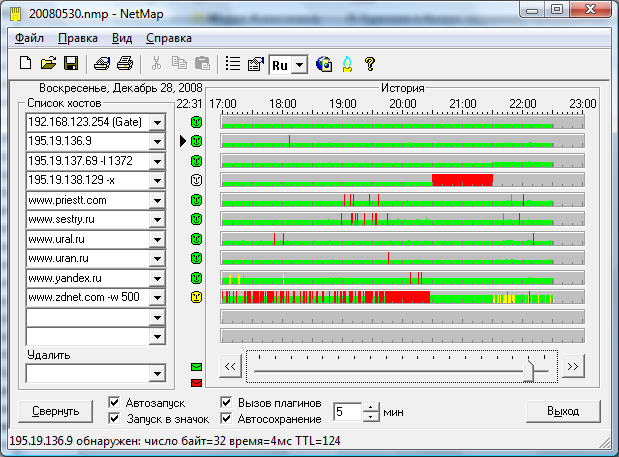The height and width of the screenshot is (457, 619).
Task: Toggle the Запуск в значок checkbox
Action: point(114,418)
